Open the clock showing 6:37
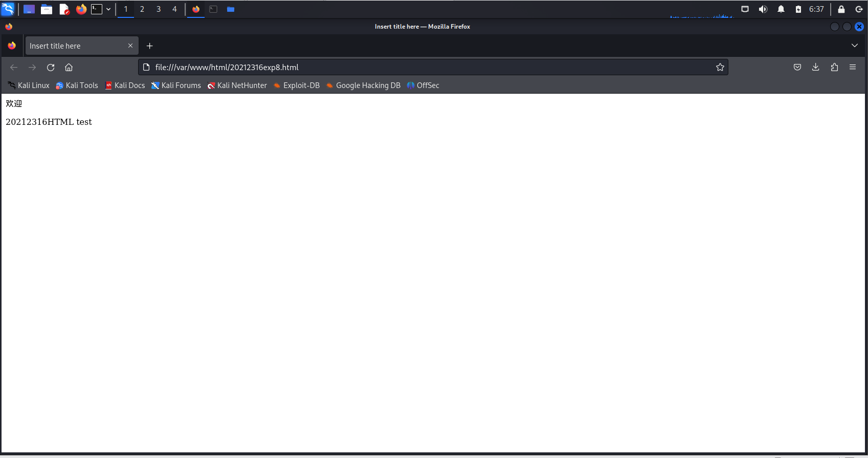Viewport: 868px width, 458px height. click(816, 9)
